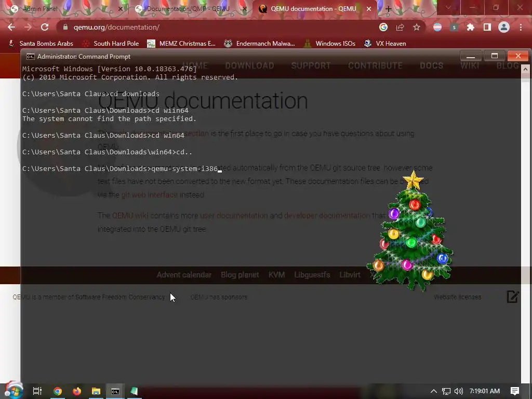The image size is (532, 399).
Task: Click Chrome's forward navigation arrow
Action: pos(28,27)
